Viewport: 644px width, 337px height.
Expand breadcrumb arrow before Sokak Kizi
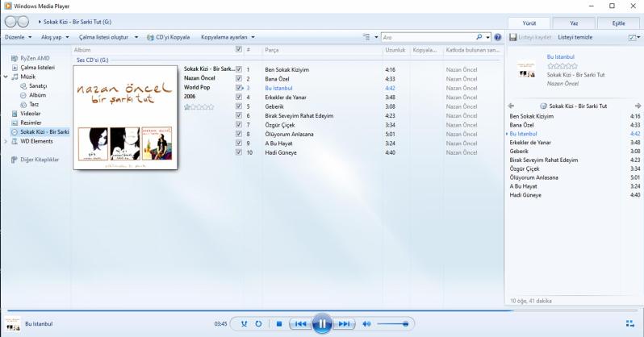click(x=40, y=22)
